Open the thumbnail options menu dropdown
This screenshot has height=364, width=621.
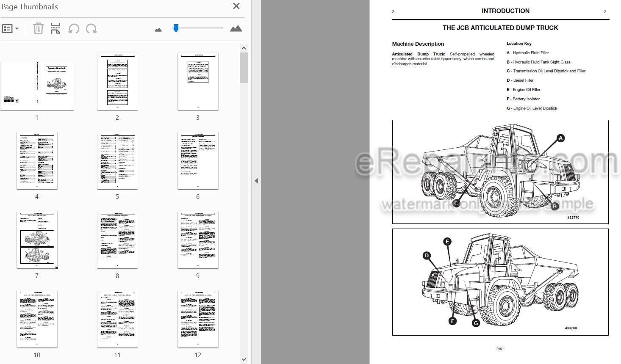pos(11,29)
